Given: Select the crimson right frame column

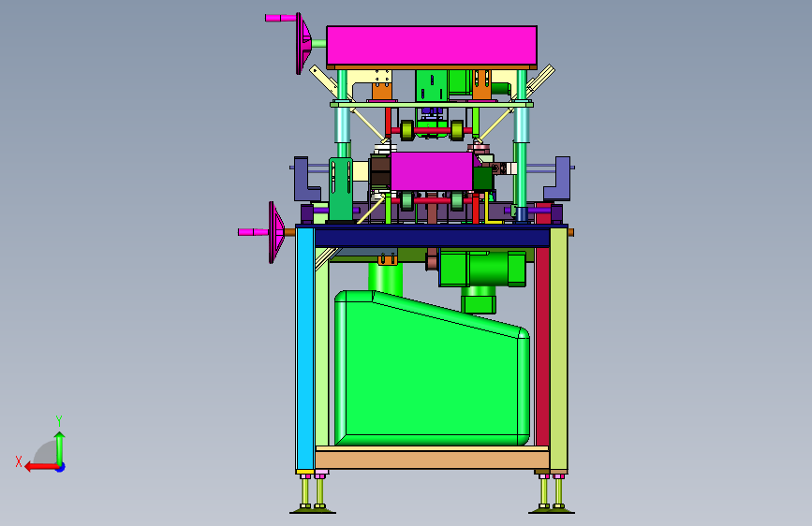Looking at the screenshot, I should click(x=542, y=347).
